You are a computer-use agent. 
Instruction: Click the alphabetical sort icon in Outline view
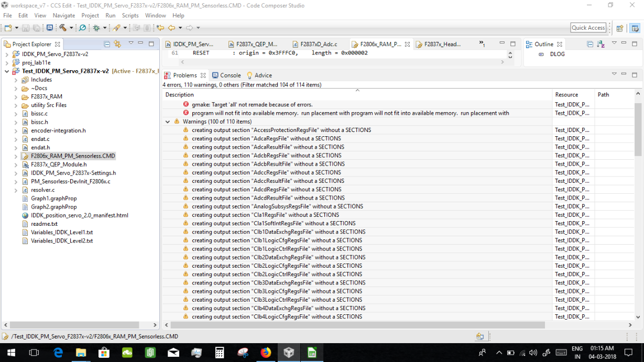point(601,44)
